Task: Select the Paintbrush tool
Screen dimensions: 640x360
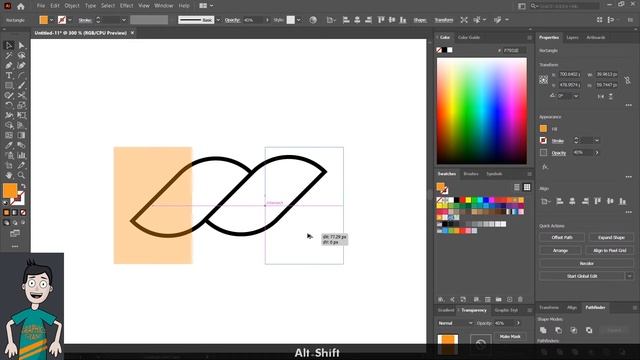Action: click(x=21, y=85)
